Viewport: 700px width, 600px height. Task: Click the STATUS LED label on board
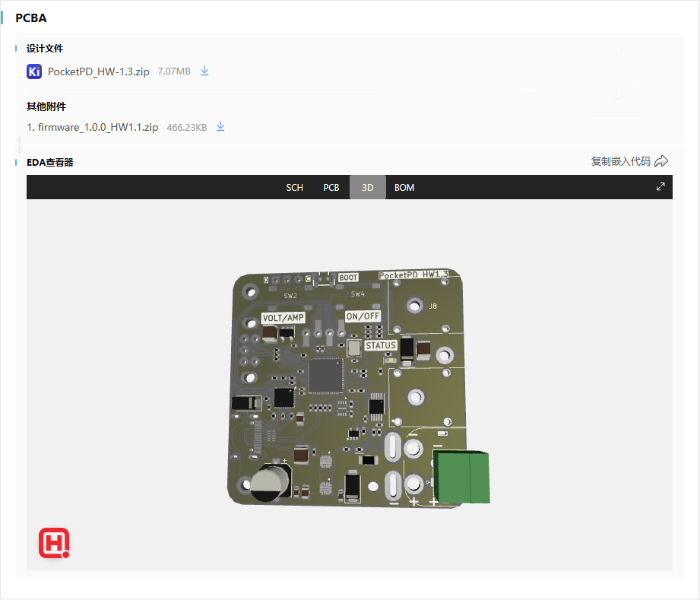381,345
